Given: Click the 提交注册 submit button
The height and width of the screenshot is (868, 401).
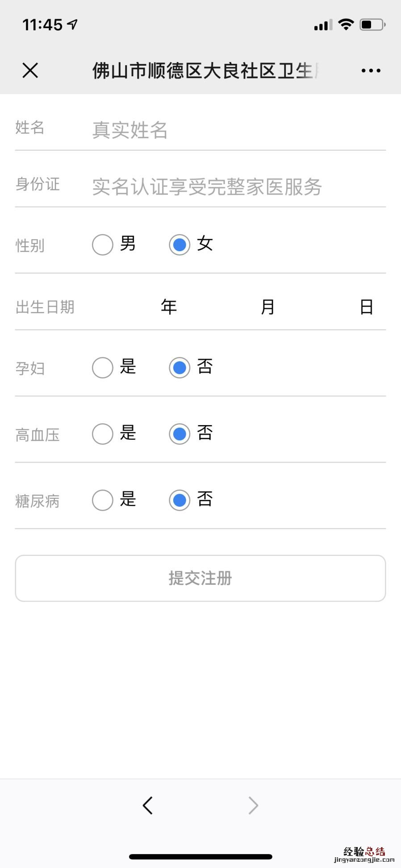Looking at the screenshot, I should click(200, 578).
